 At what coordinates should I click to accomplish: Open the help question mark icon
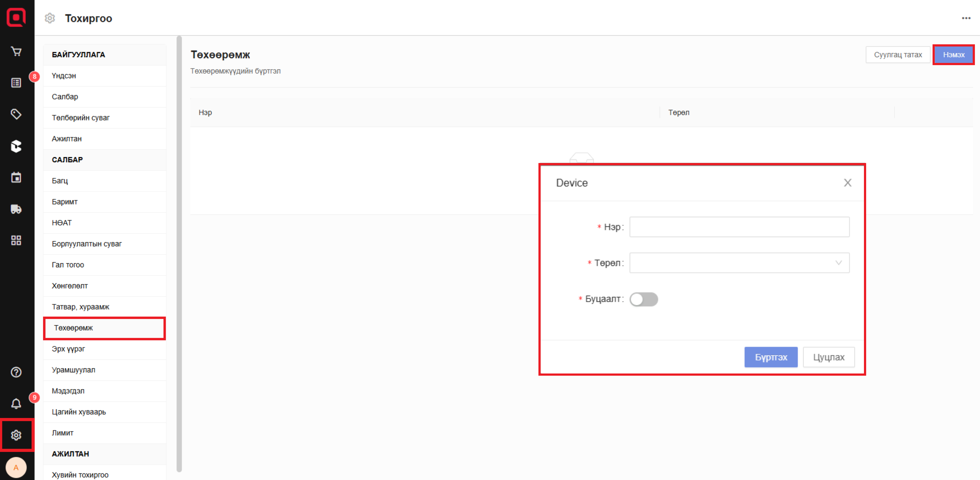tap(16, 372)
